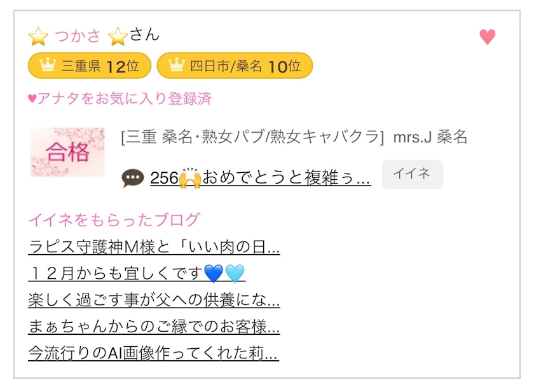The image size is (534, 392).
Task: Open the 256 おめでとうと複雑ぅ blog post
Action: click(261, 178)
